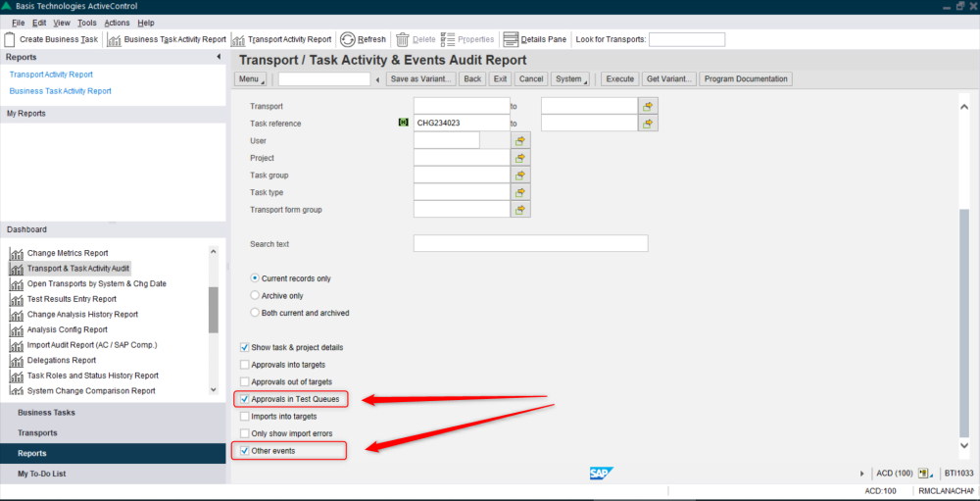Open Business Task Activity Report link
Viewport: 980px width, 501px height.
click(x=61, y=91)
